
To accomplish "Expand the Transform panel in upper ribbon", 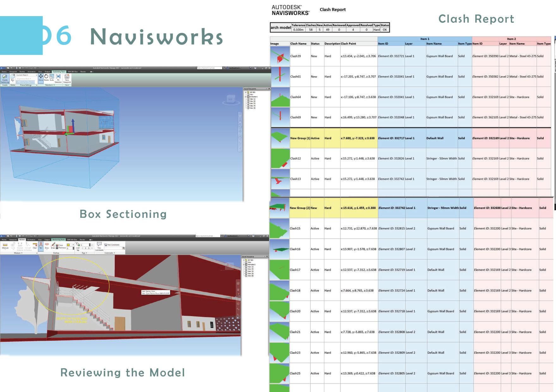I will [50, 85].
